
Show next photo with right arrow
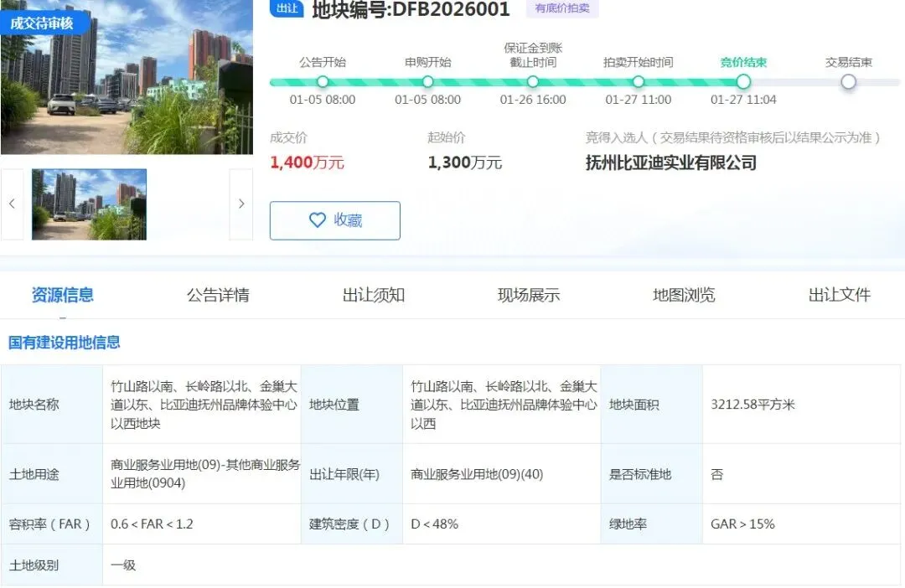click(241, 204)
